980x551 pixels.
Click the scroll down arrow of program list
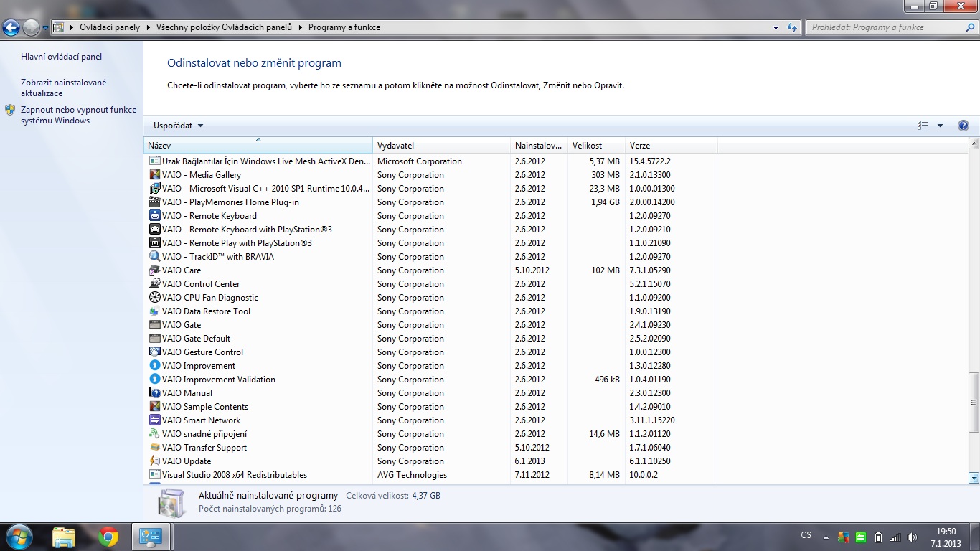click(x=974, y=477)
